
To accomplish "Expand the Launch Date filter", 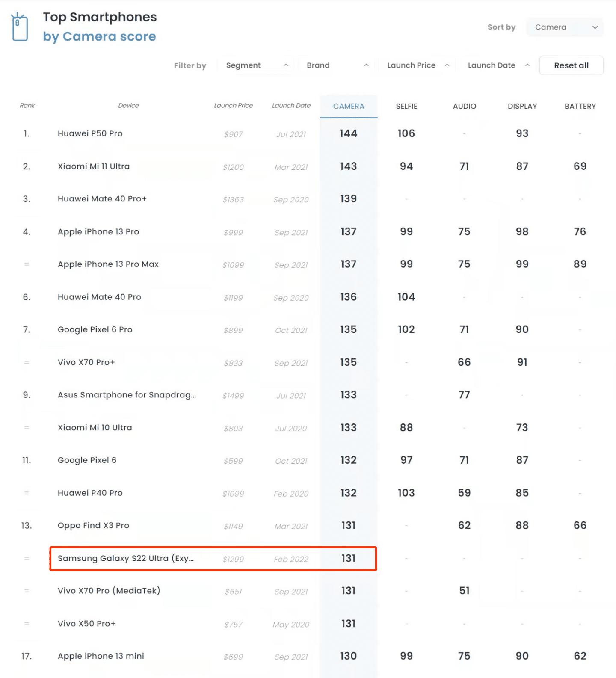I will (498, 65).
